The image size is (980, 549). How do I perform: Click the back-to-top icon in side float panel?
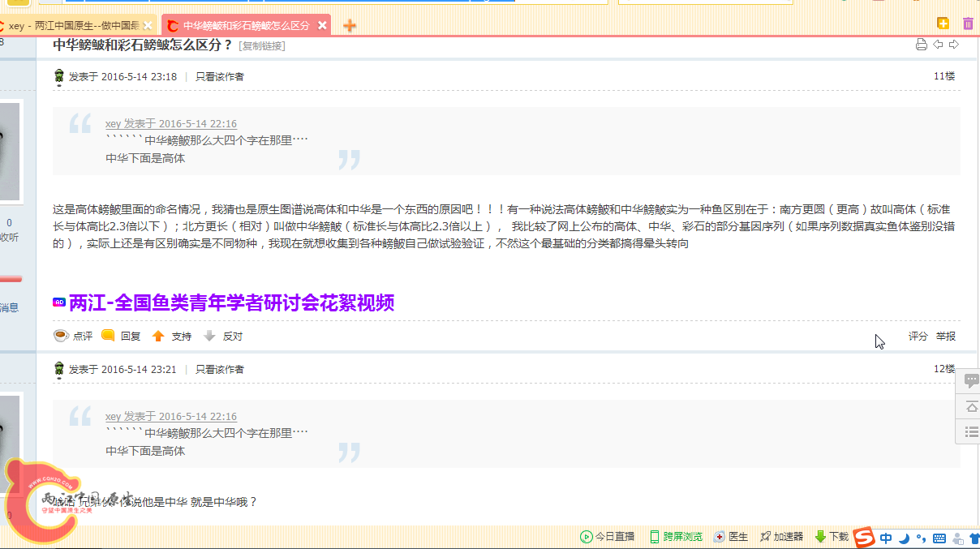pos(970,406)
